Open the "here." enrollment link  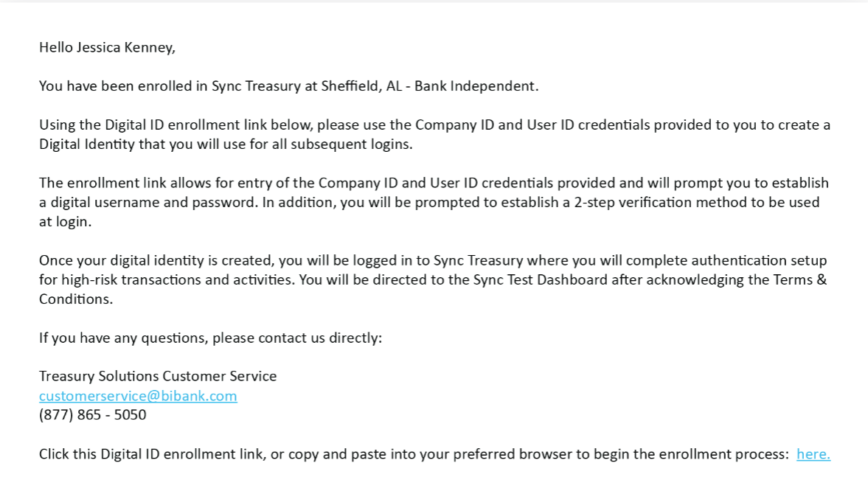point(813,454)
